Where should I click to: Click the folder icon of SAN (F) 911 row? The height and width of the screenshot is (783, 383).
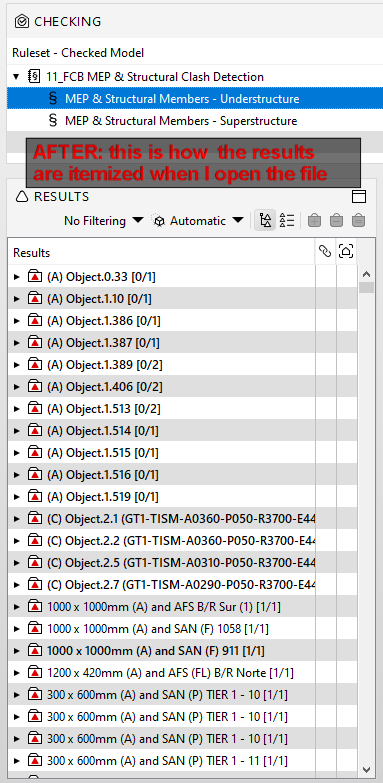[34, 651]
